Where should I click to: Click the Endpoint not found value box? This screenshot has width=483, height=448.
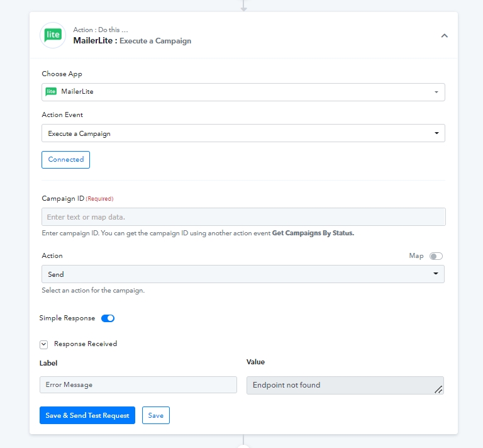(x=345, y=385)
